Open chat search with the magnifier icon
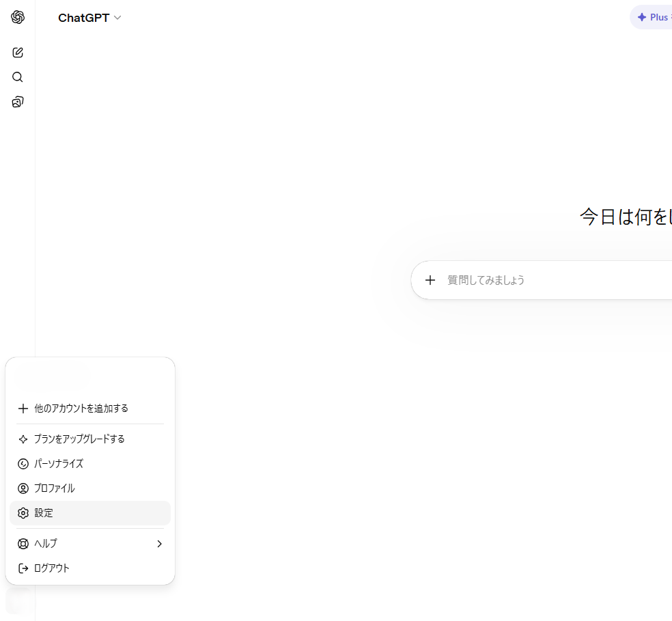 point(18,77)
